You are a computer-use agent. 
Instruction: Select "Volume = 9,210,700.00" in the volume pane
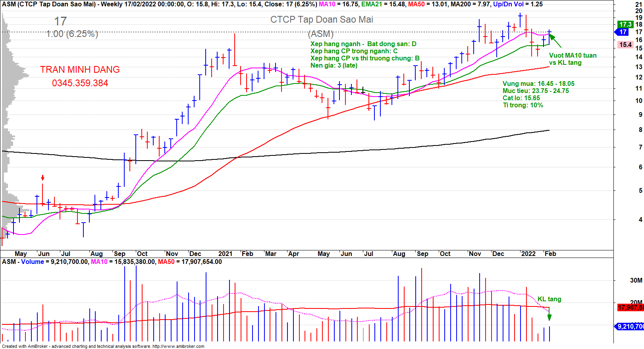click(x=55, y=262)
